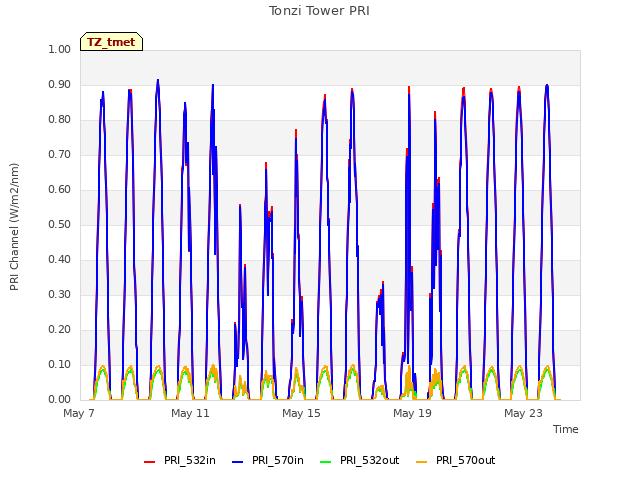
Task: Click the May 7 x-axis tick label
Action: (79, 413)
